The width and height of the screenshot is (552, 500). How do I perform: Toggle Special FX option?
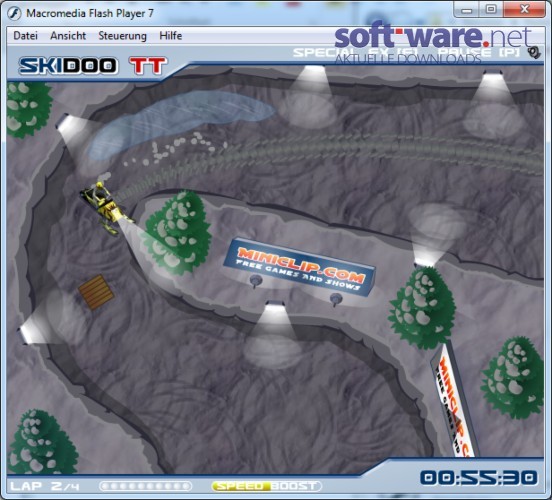coord(356,53)
